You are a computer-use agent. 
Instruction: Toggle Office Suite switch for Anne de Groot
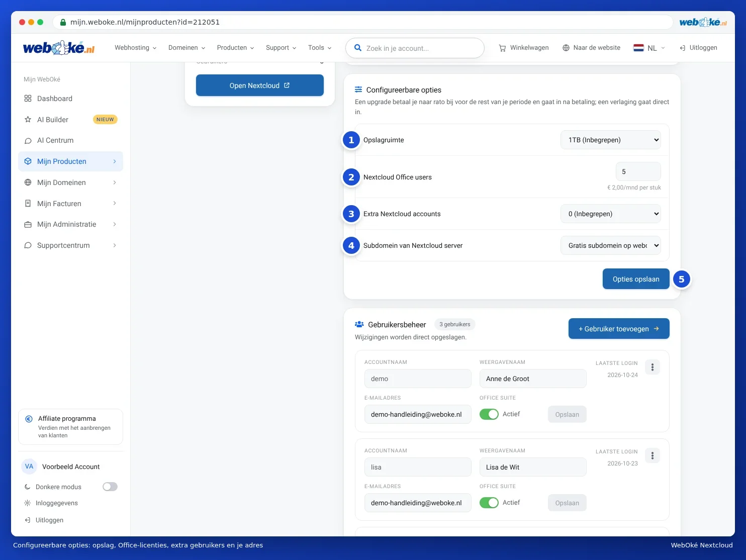coord(489,414)
